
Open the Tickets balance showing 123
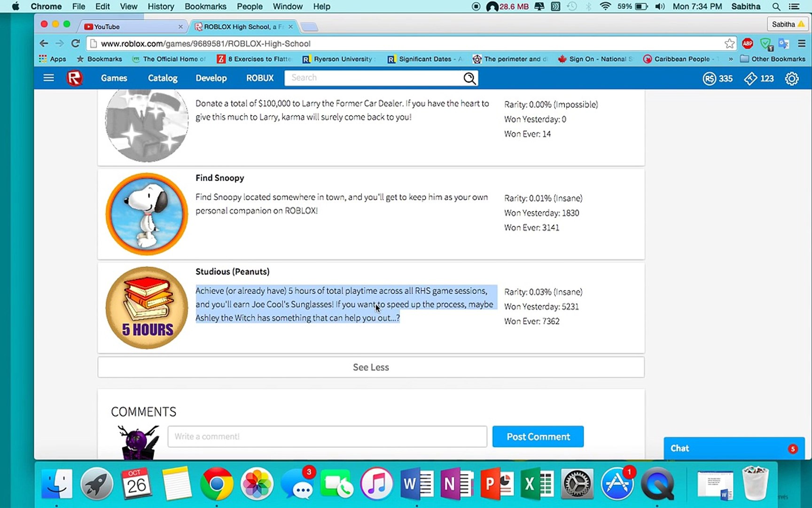[759, 79]
